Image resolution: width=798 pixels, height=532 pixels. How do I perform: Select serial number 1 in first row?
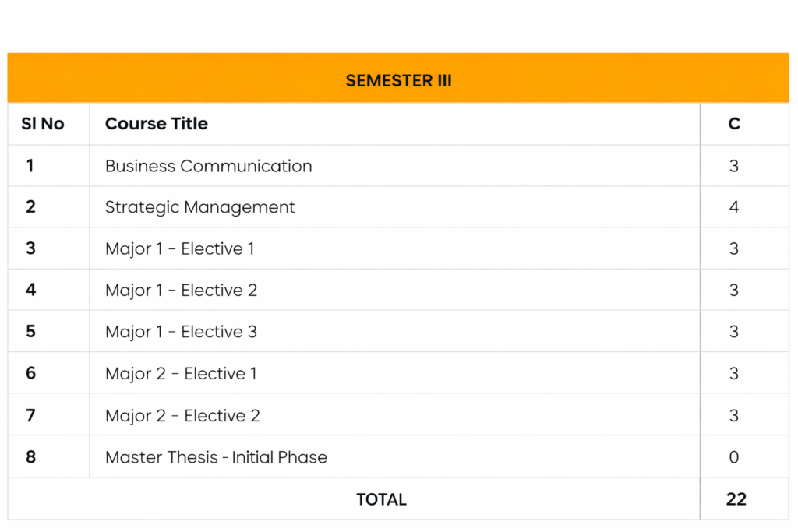[30, 166]
